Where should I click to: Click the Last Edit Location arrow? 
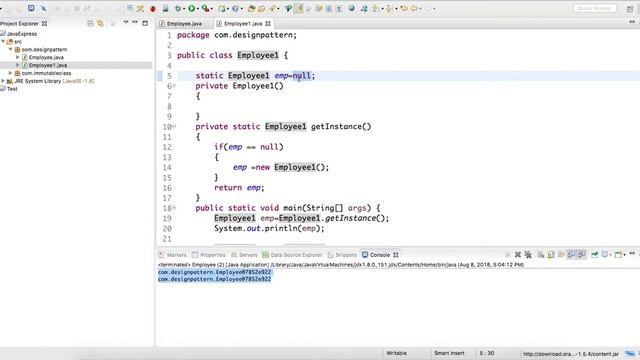coord(404,8)
